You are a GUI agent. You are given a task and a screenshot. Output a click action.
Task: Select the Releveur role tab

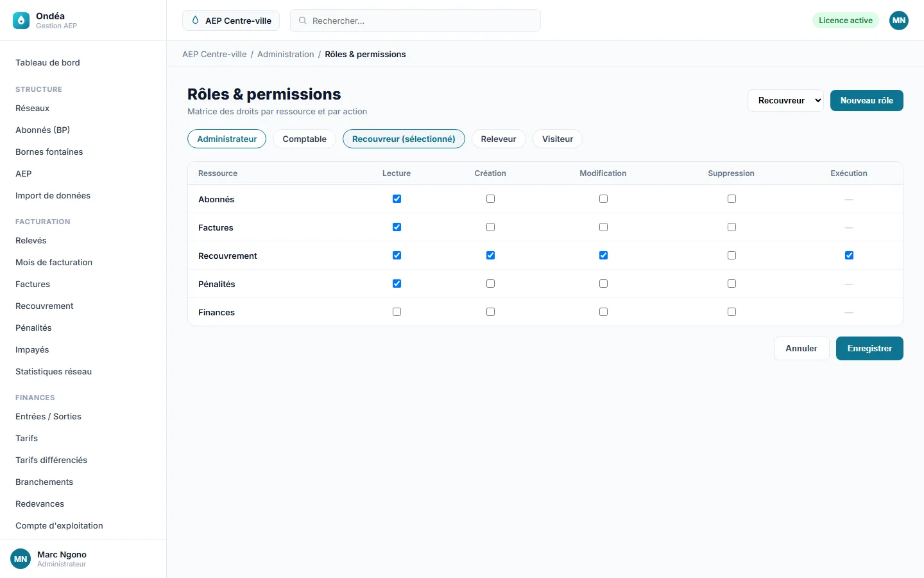tap(499, 139)
